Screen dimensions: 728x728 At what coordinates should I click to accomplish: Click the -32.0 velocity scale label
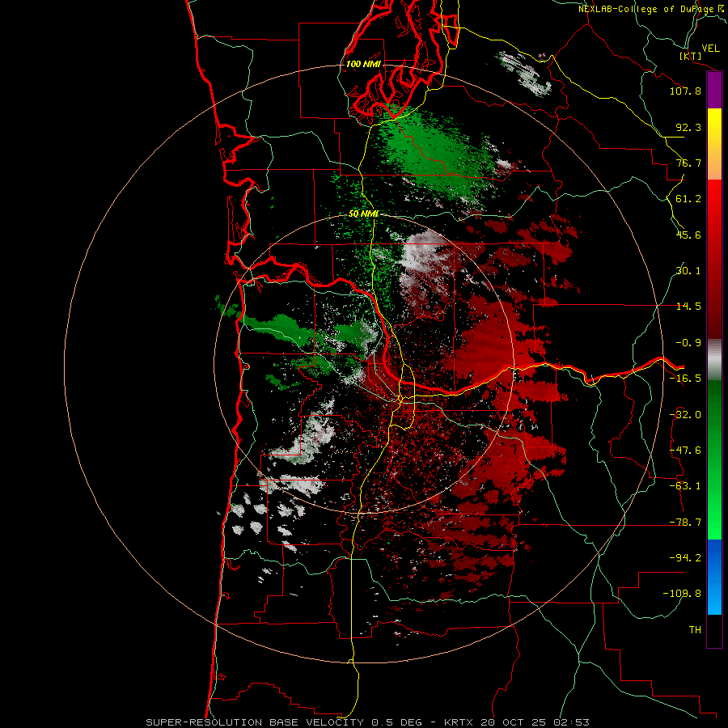pos(685,415)
